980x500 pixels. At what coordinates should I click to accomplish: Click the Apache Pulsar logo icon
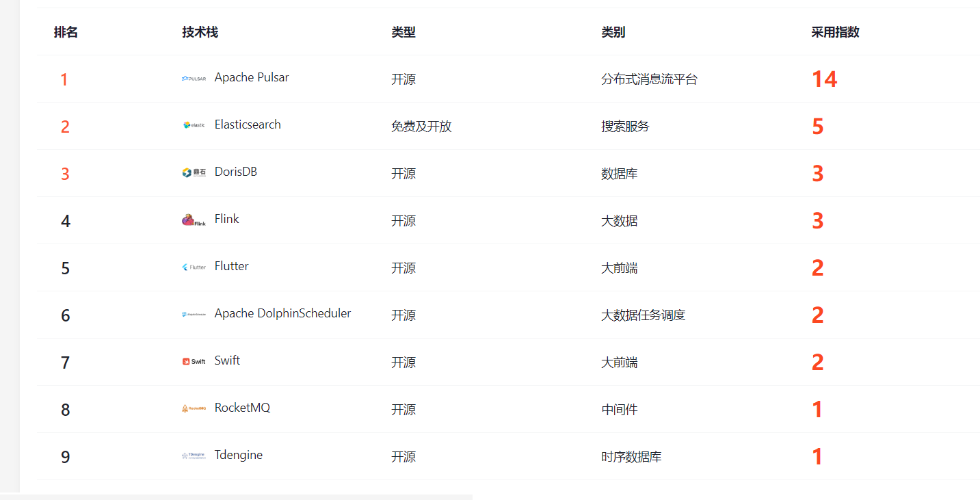coord(194,79)
